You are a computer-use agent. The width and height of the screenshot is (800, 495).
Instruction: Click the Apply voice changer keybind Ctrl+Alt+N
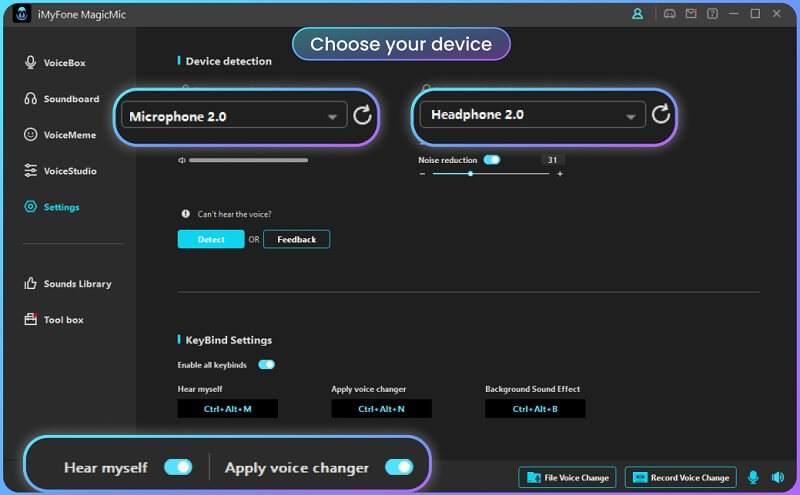[x=381, y=409]
